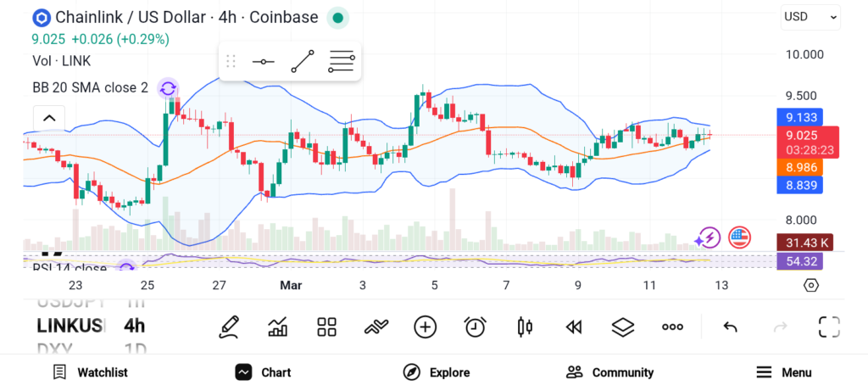This screenshot has height=391, width=868.
Task: Open the layout grid icon
Action: tap(326, 327)
